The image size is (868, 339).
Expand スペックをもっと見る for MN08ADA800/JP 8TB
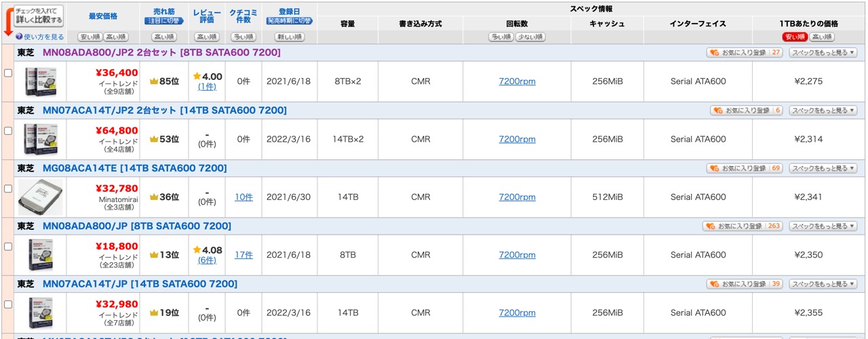point(823,226)
